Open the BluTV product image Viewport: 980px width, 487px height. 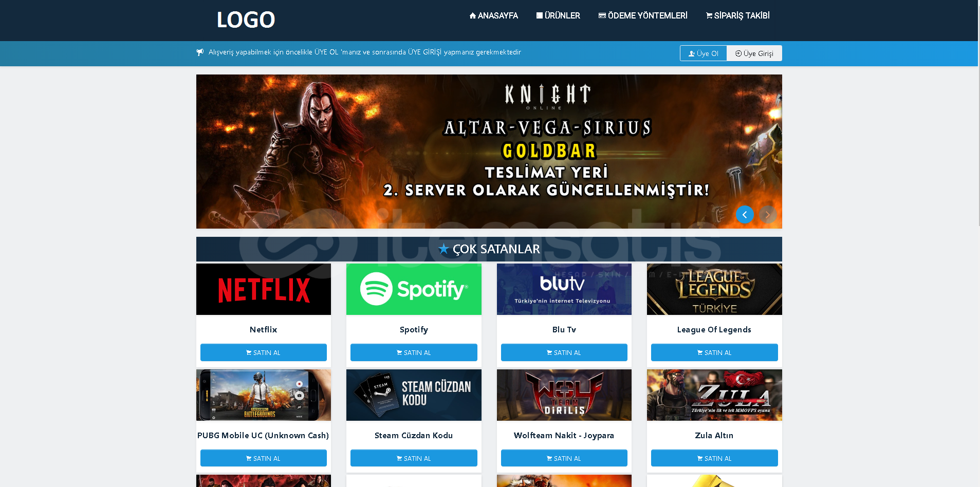[x=564, y=289]
